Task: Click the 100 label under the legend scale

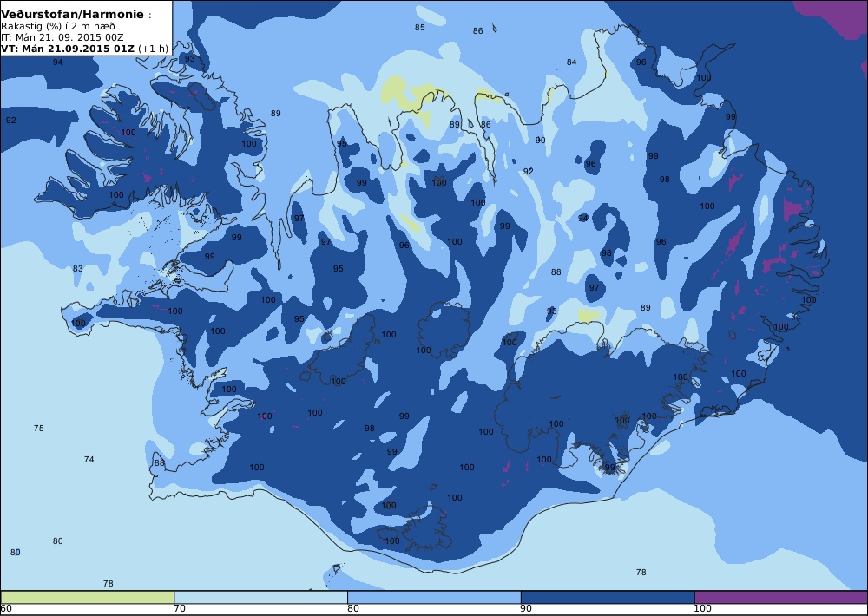Action: pyautogui.click(x=703, y=609)
